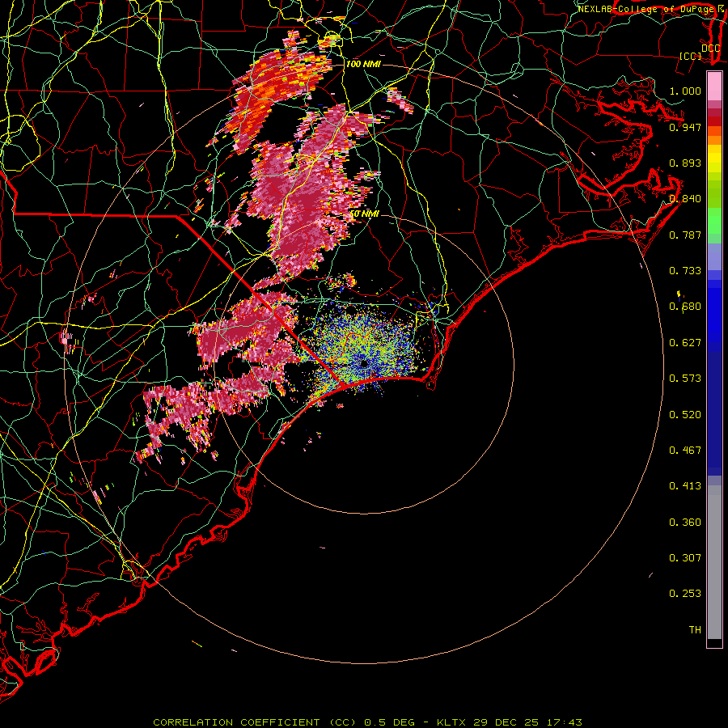
Task: Click the 0.520 color scale label
Action: pos(685,415)
